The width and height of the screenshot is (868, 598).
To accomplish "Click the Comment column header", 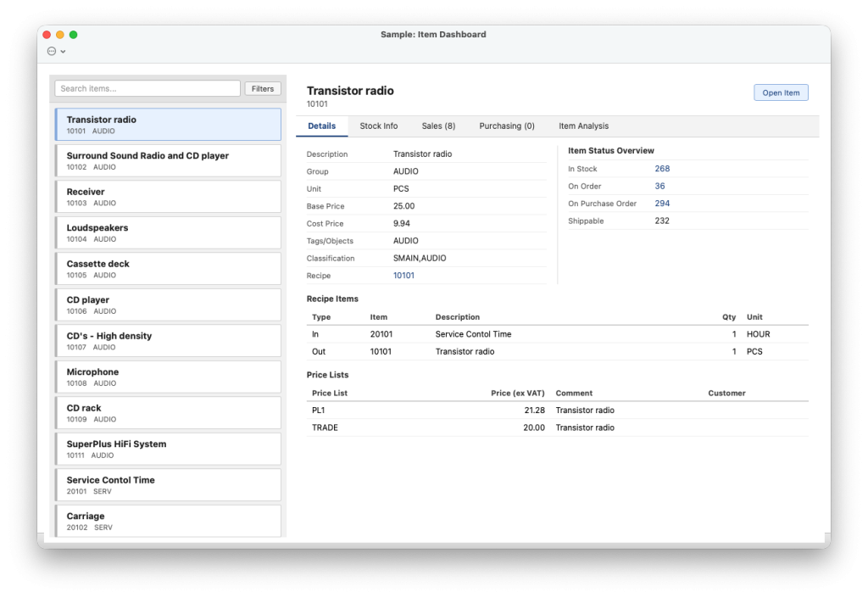I will (x=574, y=393).
